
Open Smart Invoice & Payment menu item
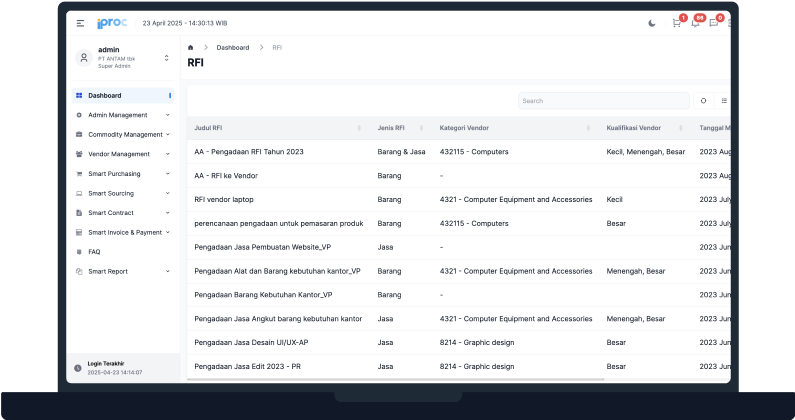coord(123,232)
